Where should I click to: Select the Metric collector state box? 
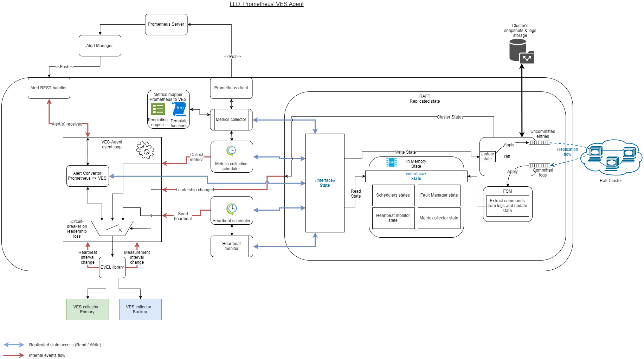(x=439, y=218)
